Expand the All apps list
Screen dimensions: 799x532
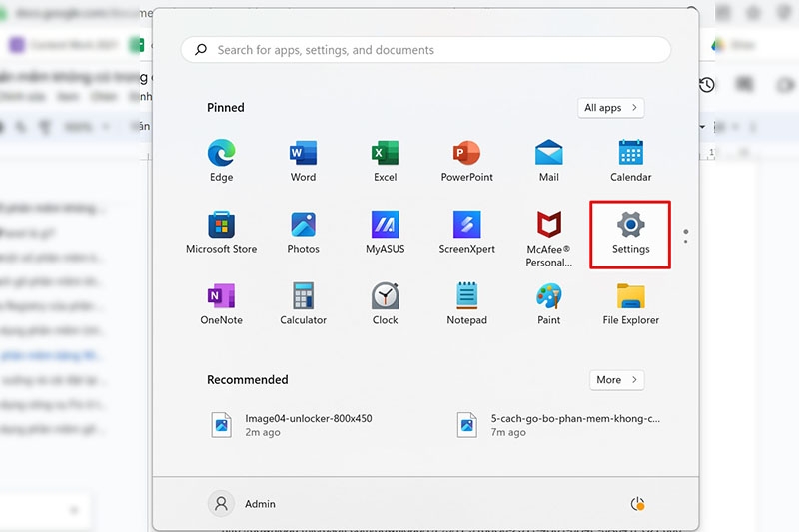610,108
